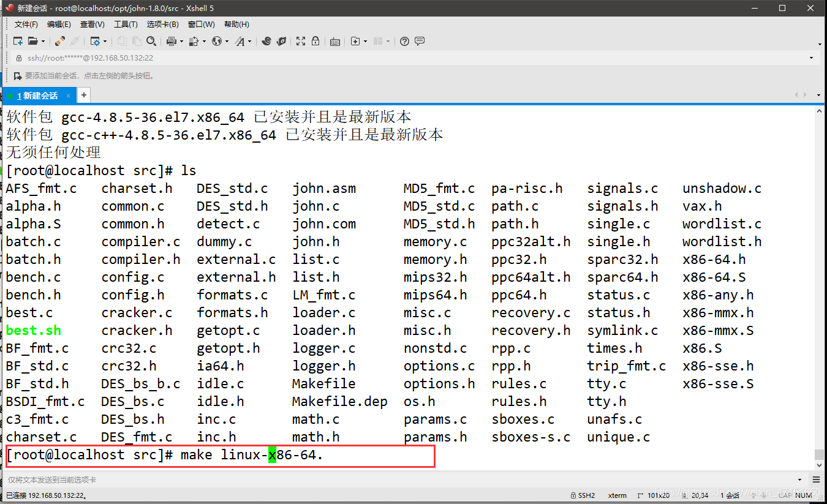Image resolution: width=827 pixels, height=504 pixels.
Task: Click the terminal scroll-up arrow
Action: point(819,112)
